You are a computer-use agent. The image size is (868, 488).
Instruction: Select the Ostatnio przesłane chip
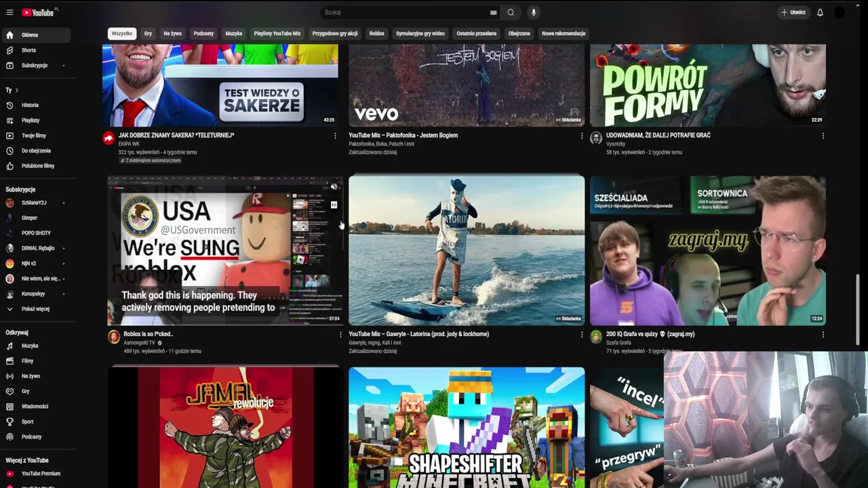pos(476,33)
